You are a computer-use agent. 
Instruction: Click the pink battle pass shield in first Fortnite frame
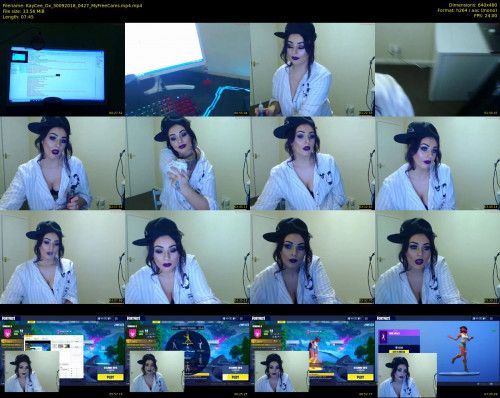coord(7,333)
